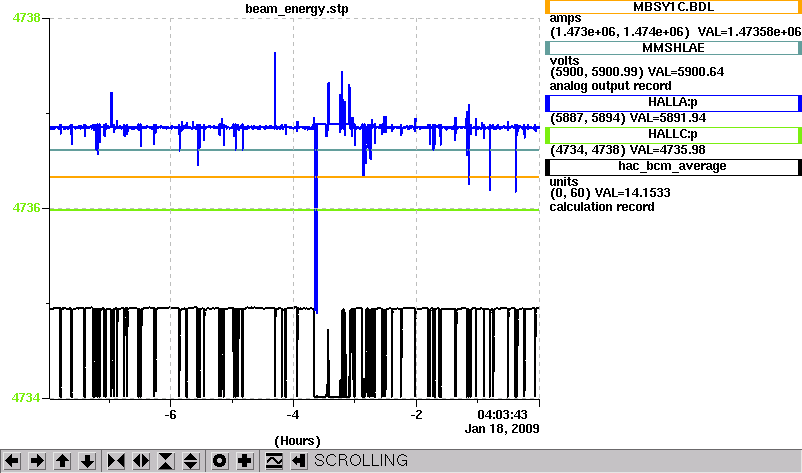Click the 'volts' units label
Screen dimensions: 802x473
pyautogui.click(x=565, y=61)
